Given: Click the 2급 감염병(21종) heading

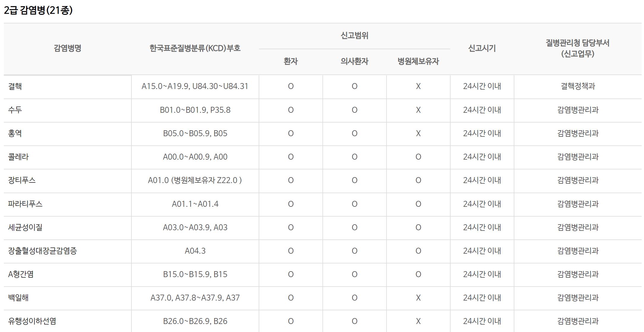Looking at the screenshot, I should pyautogui.click(x=38, y=10).
